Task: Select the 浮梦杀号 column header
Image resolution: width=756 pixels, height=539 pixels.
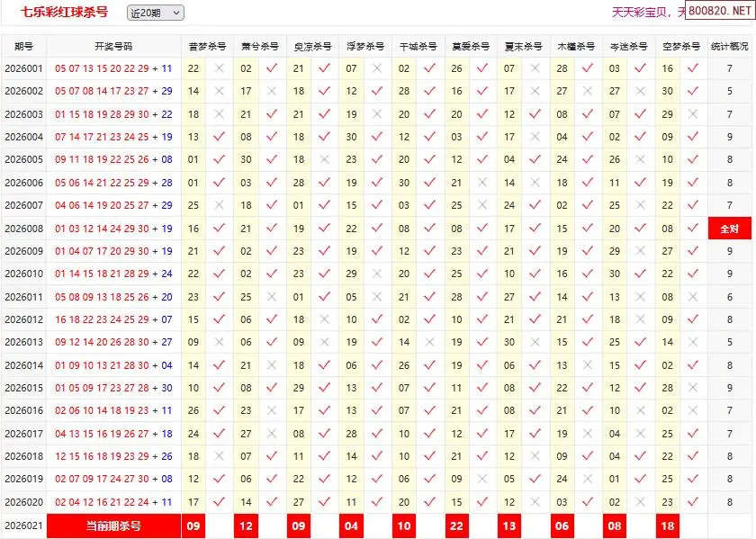Action: click(x=364, y=46)
